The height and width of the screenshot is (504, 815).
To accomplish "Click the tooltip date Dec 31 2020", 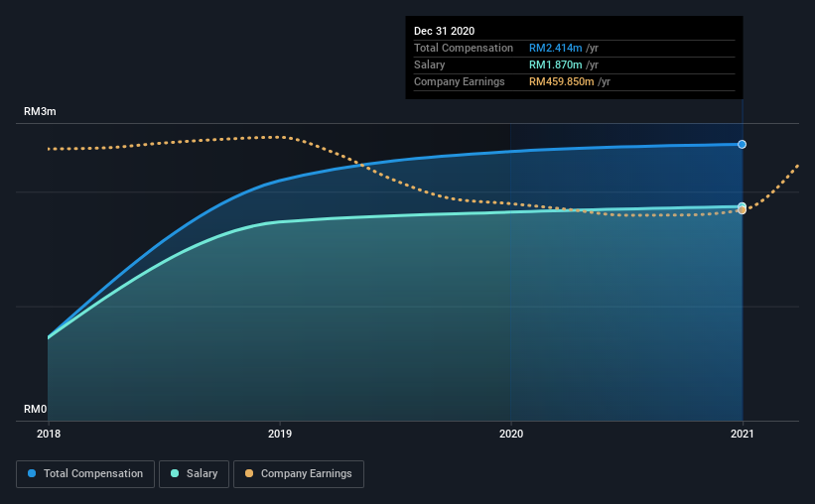I will (444, 31).
